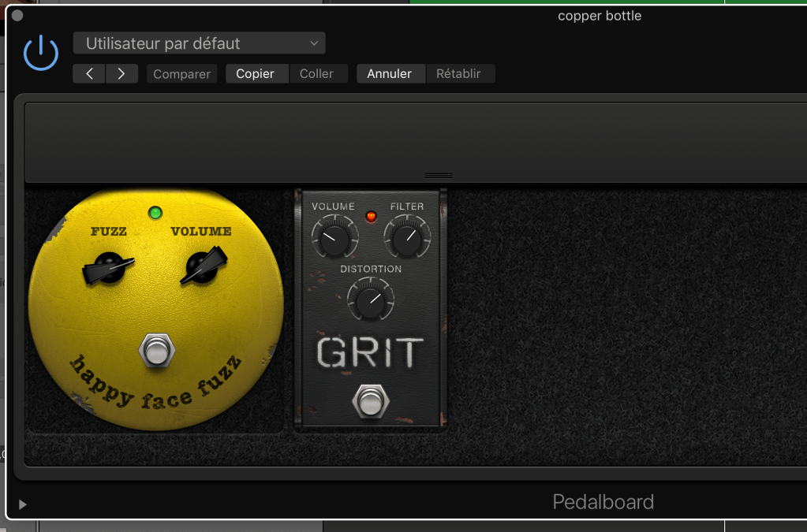Click the Copier button
807x532 pixels.
(x=256, y=73)
